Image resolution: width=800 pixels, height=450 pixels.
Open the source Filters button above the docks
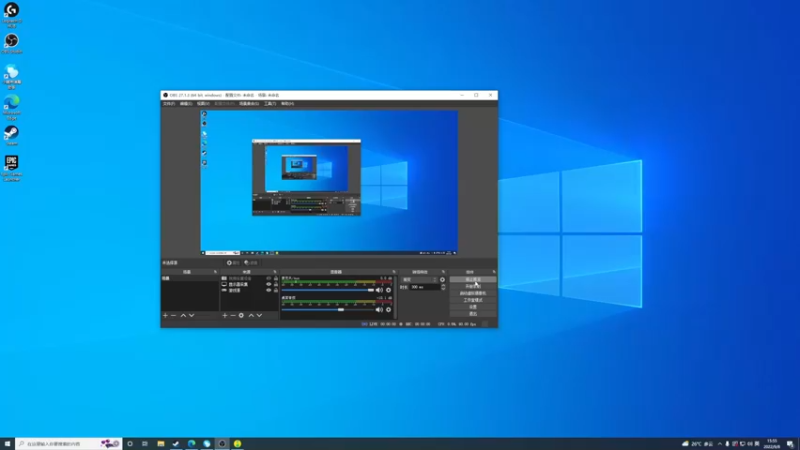[251, 263]
